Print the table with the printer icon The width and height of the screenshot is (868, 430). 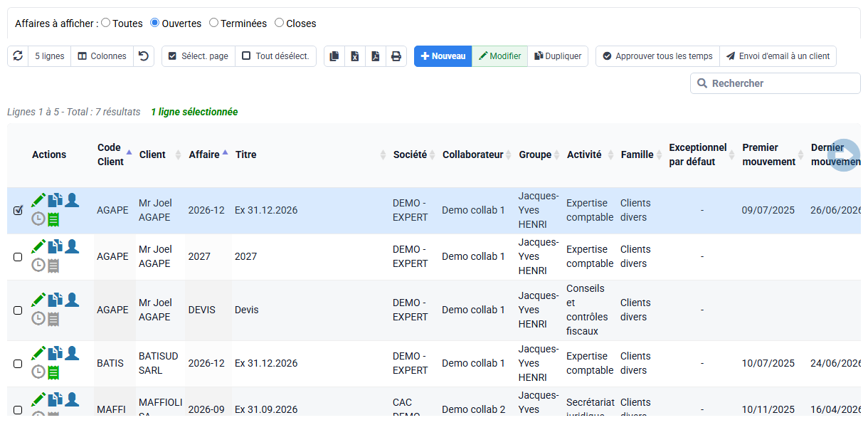pyautogui.click(x=396, y=56)
